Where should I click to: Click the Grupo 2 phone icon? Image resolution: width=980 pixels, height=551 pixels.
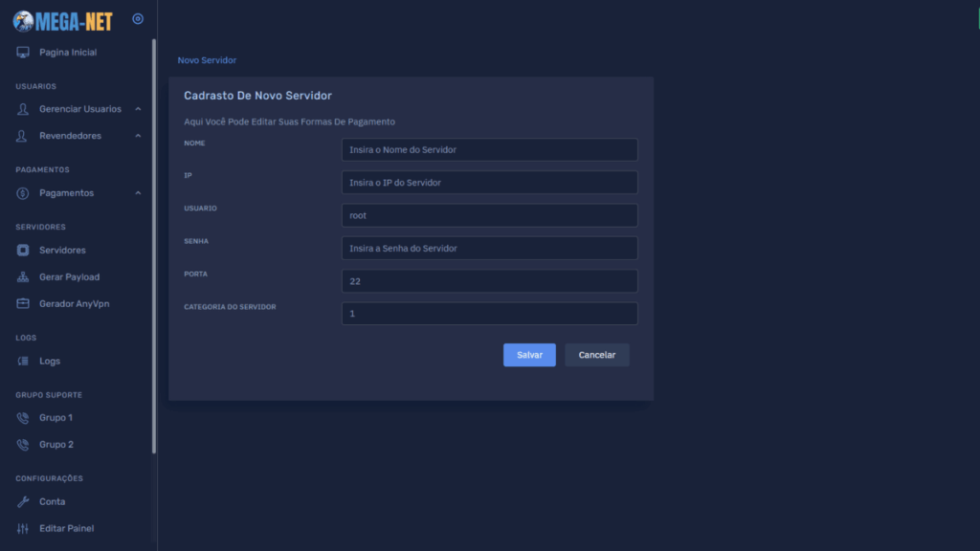pyautogui.click(x=23, y=445)
